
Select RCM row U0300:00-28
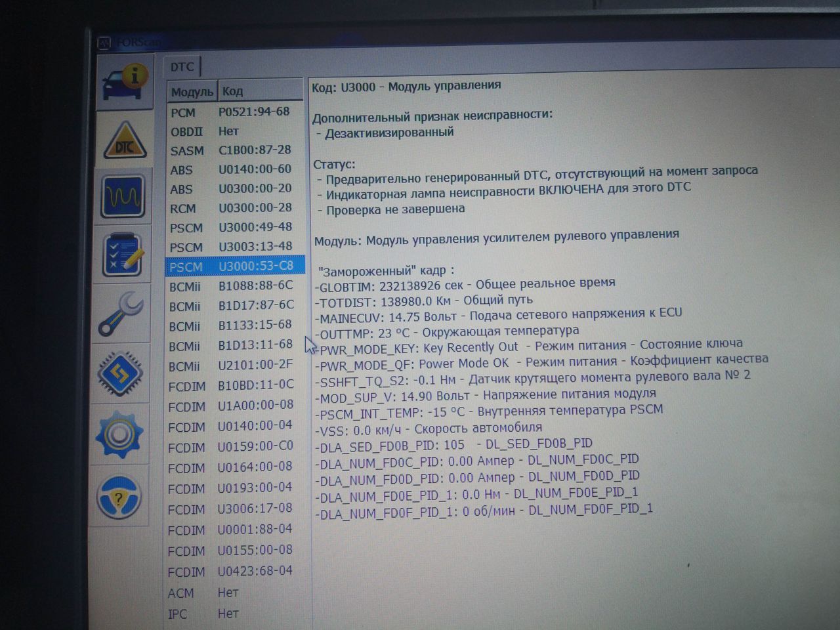(x=236, y=208)
